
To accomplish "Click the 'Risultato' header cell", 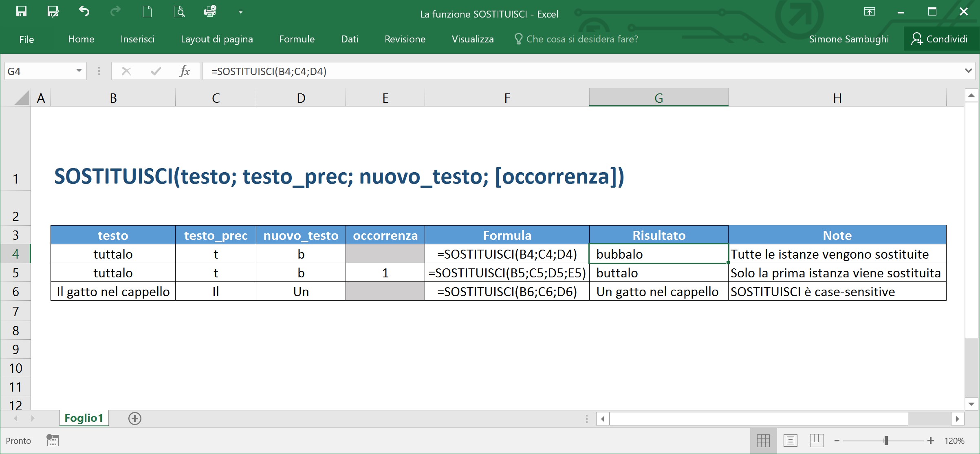I will [x=658, y=235].
